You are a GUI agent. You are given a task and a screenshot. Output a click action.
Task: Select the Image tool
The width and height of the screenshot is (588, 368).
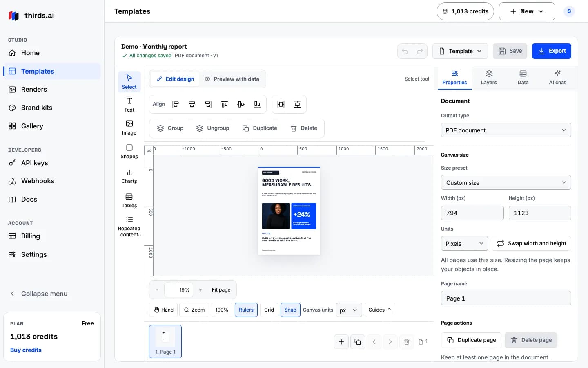click(129, 128)
